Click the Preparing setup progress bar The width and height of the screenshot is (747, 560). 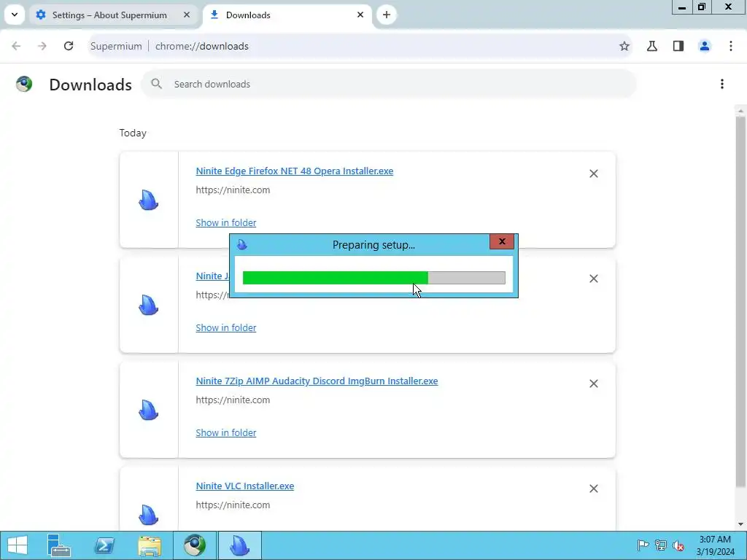374,278
